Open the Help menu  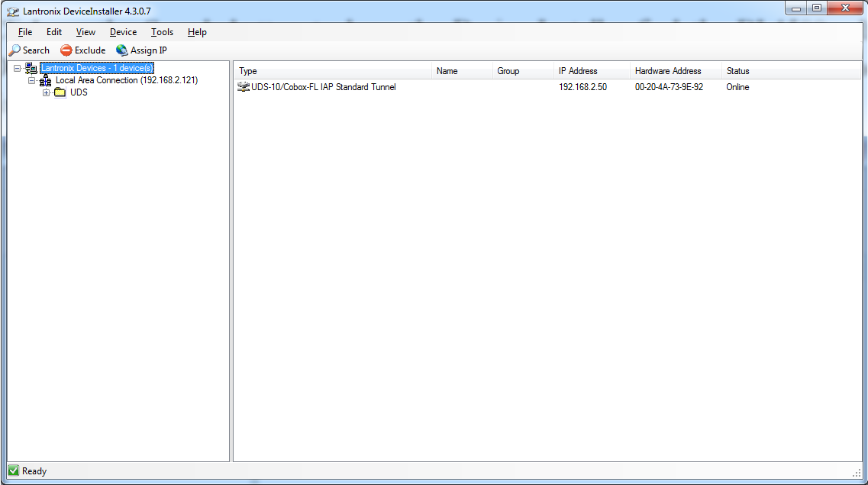196,32
